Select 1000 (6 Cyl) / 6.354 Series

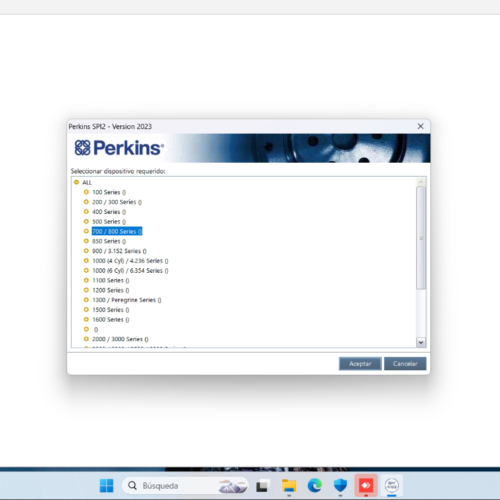point(130,271)
